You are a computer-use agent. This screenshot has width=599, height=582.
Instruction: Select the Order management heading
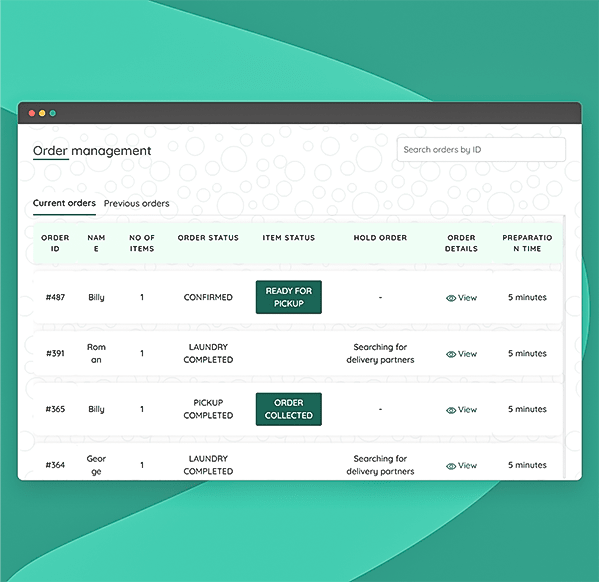tap(92, 151)
